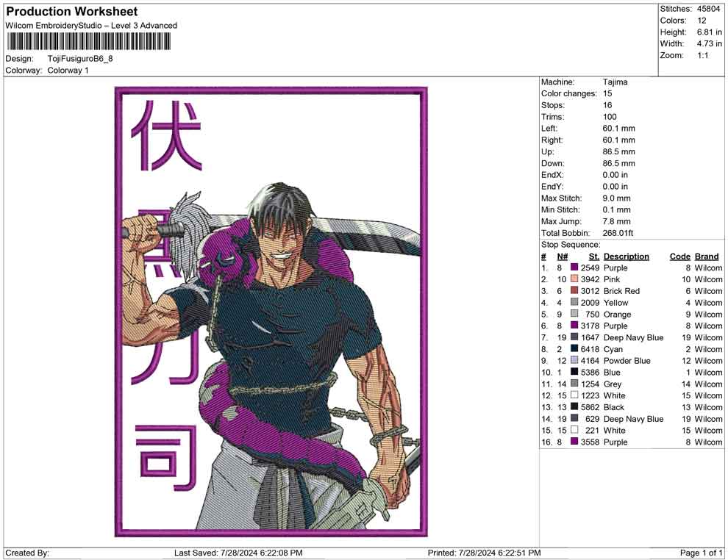Select the 1223 White color swatch

click(574, 395)
